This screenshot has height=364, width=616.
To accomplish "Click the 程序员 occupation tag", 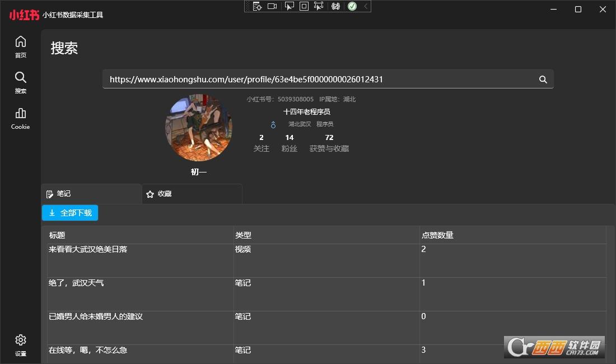I will (325, 124).
